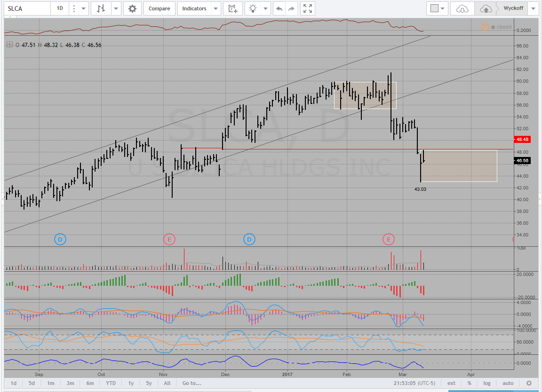The height and width of the screenshot is (392, 542).
Task: Select the 3m time range
Action: click(70, 383)
